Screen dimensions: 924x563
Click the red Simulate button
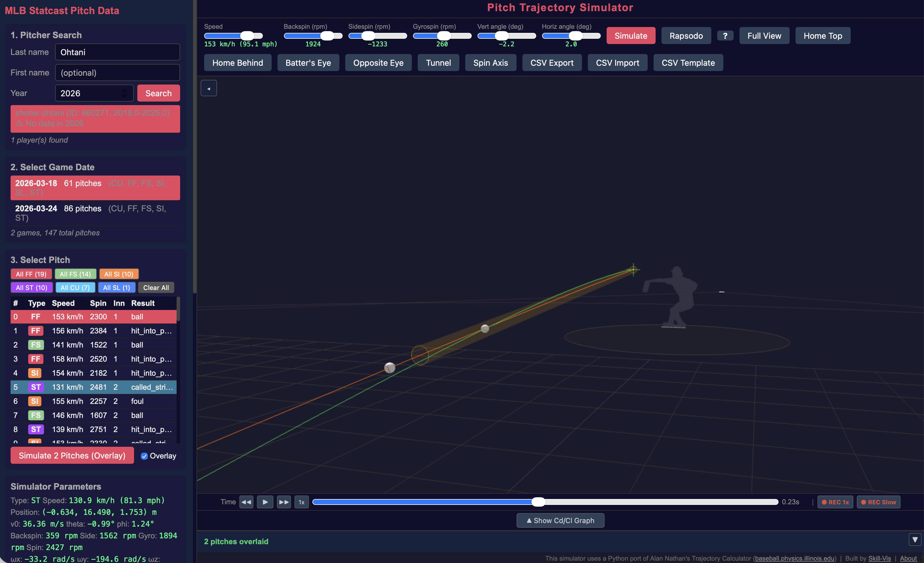pos(631,36)
